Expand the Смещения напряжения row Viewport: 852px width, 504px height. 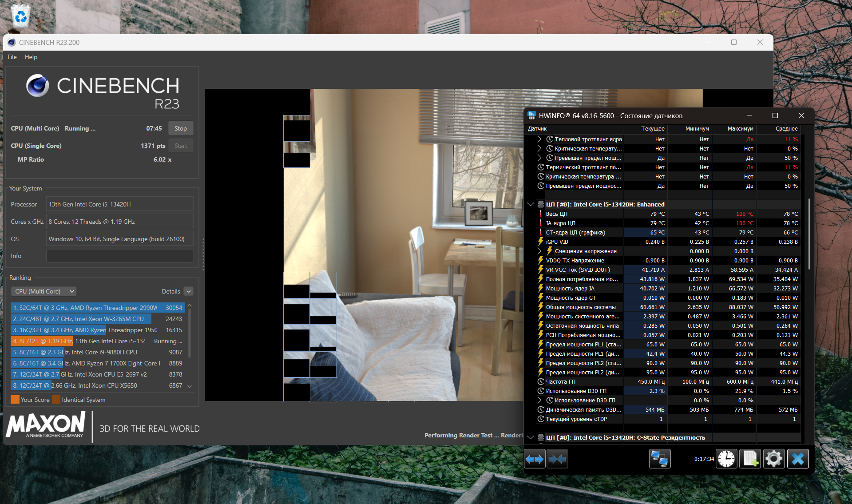click(539, 251)
